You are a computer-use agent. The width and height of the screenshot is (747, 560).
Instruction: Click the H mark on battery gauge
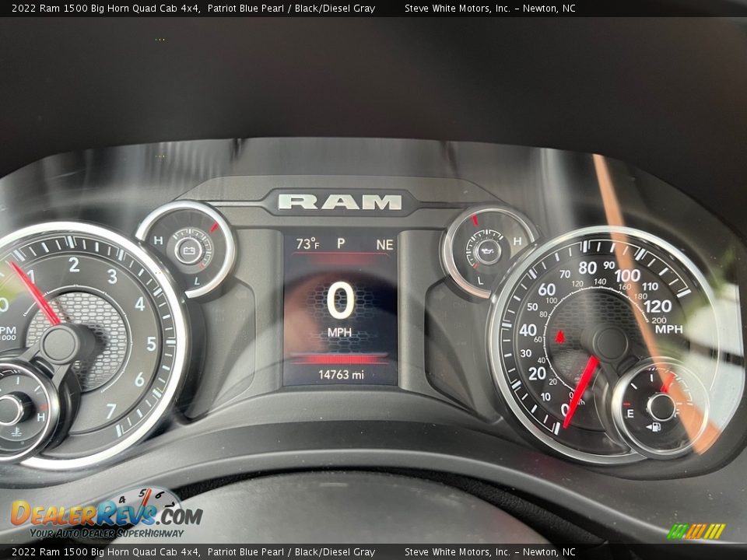pyautogui.click(x=159, y=240)
